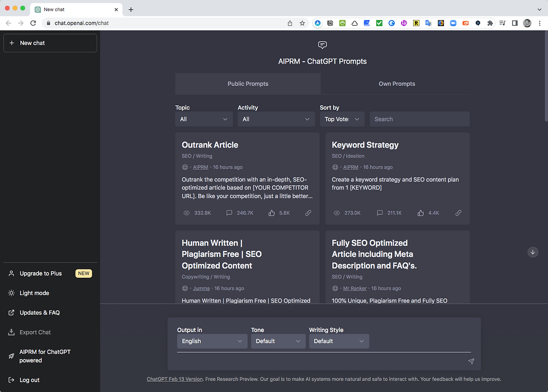Select Human Written Plagiarism Free prompt title
The height and width of the screenshot is (392, 548).
click(x=222, y=254)
